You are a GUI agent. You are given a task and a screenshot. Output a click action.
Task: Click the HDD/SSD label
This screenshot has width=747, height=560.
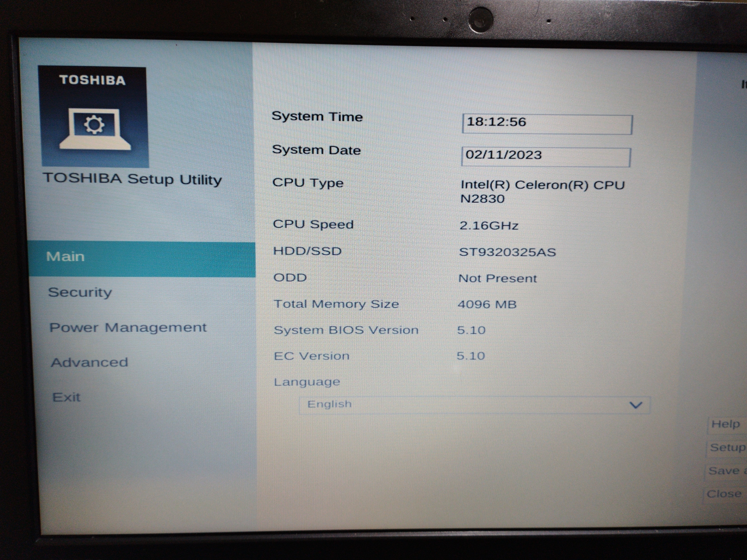(x=307, y=251)
